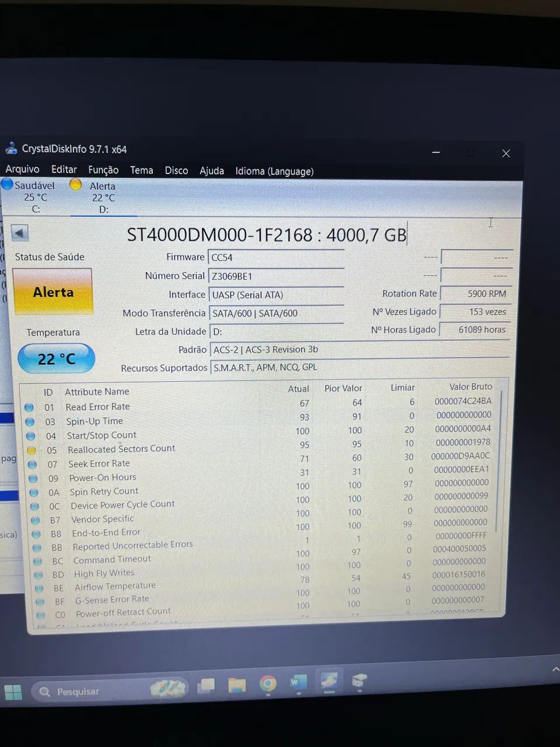This screenshot has height=747, width=560.
Task: Click the previous disk arrow button
Action: (x=20, y=233)
